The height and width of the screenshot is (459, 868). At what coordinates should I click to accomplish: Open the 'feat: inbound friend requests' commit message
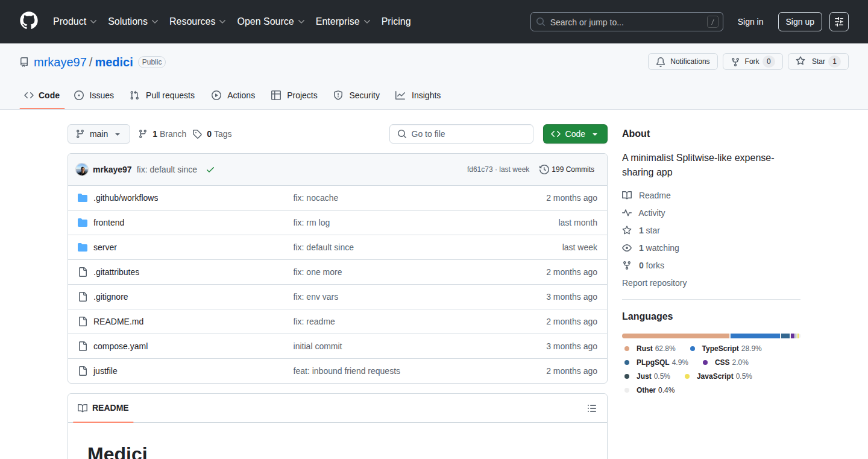coord(347,371)
